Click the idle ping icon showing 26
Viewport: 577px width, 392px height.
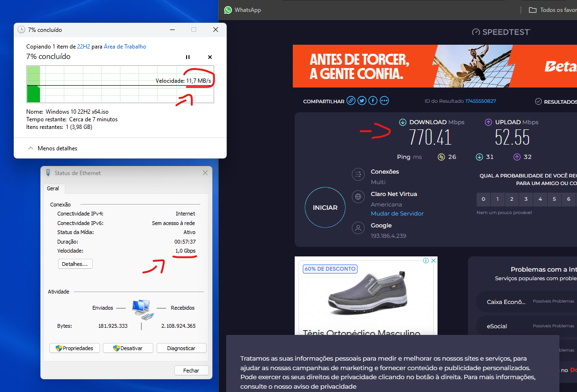[x=441, y=157]
